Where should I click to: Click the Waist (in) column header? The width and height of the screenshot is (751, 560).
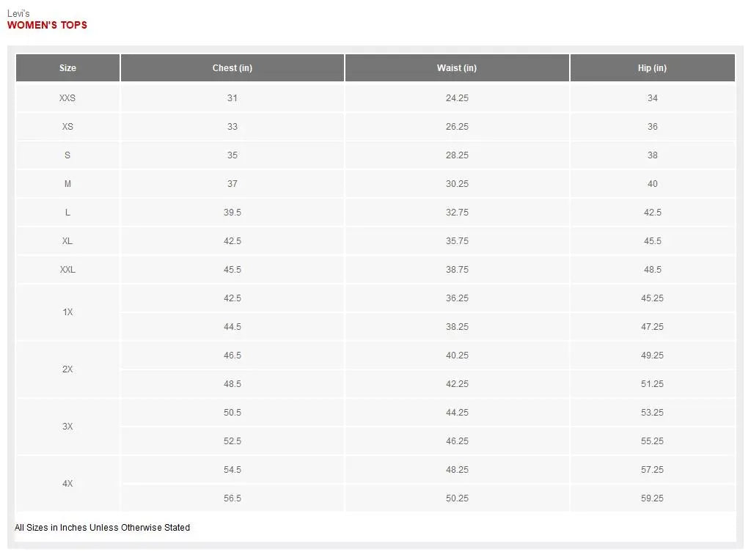tap(457, 68)
